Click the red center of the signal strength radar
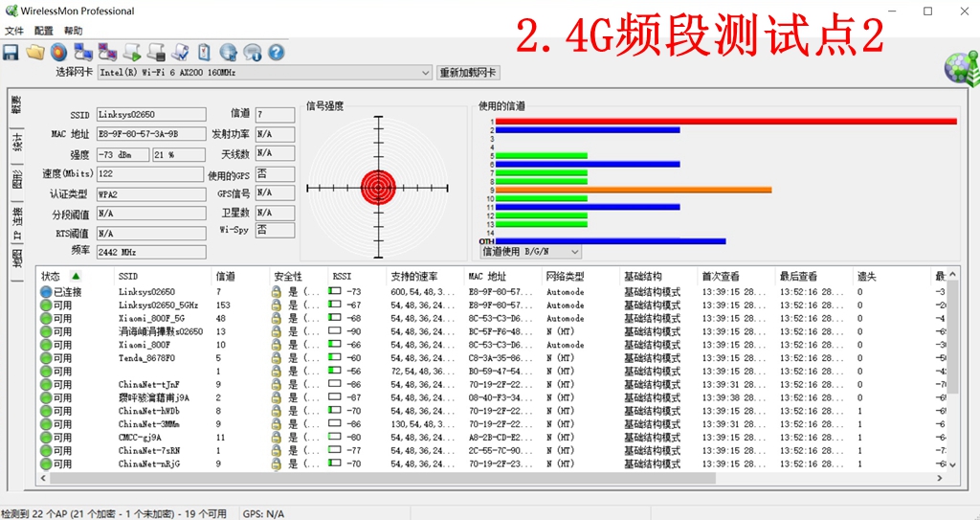This screenshot has height=520, width=980. pyautogui.click(x=378, y=187)
